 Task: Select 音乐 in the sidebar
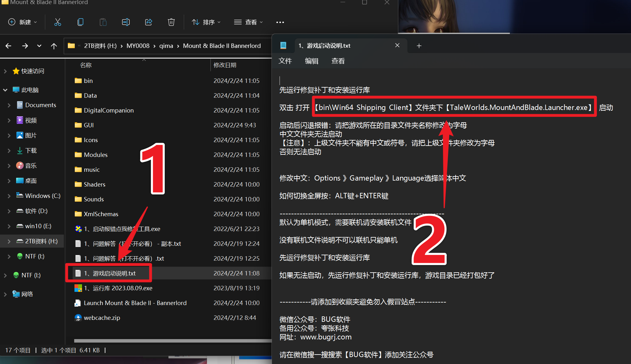point(30,165)
